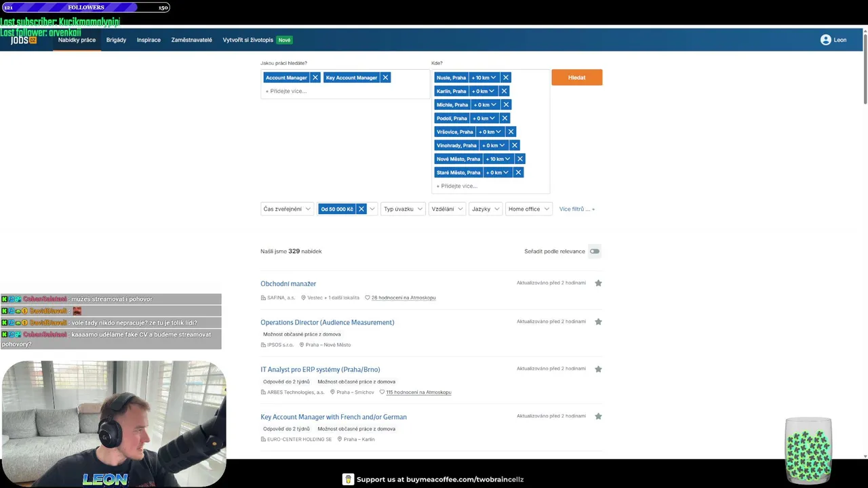Show Více filtrů options
This screenshot has height=488, width=868.
576,209
